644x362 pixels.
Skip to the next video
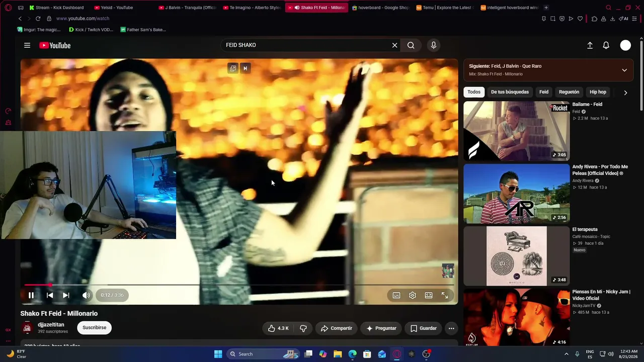[66, 295]
